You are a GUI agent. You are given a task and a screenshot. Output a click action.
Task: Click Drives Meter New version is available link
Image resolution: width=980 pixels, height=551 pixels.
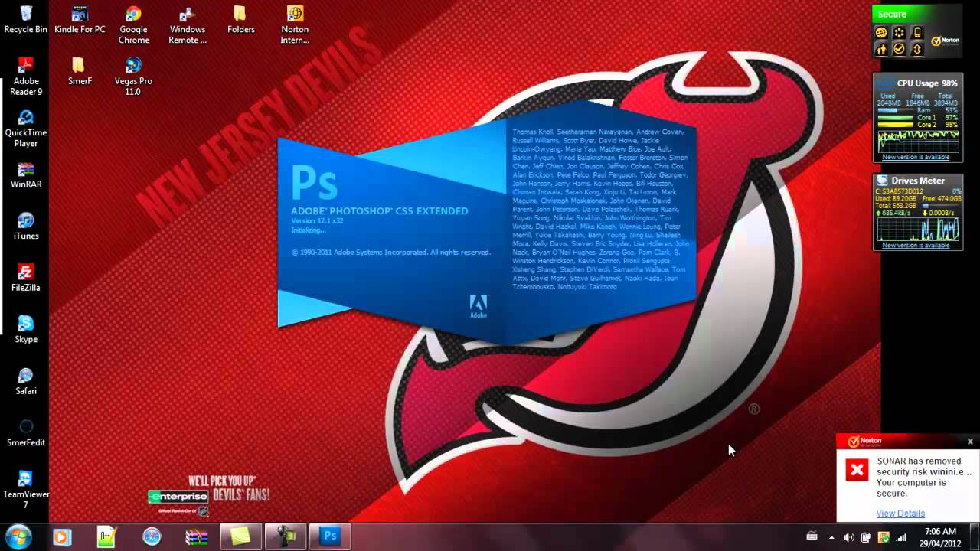pos(916,246)
